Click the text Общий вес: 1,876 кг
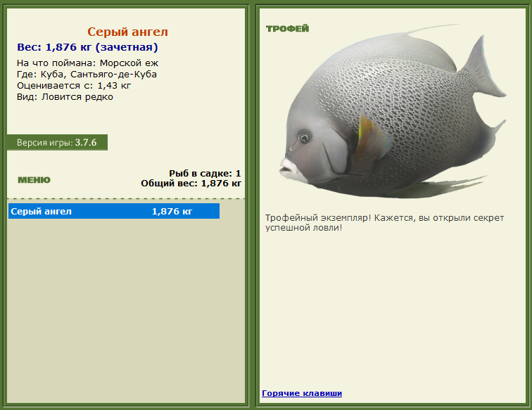This screenshot has height=410, width=532. click(191, 184)
